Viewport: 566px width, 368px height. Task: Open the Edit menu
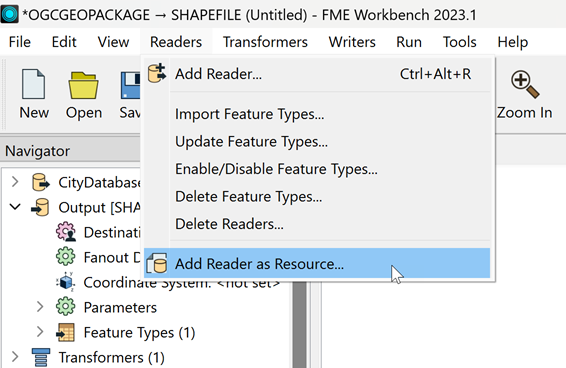pos(64,42)
